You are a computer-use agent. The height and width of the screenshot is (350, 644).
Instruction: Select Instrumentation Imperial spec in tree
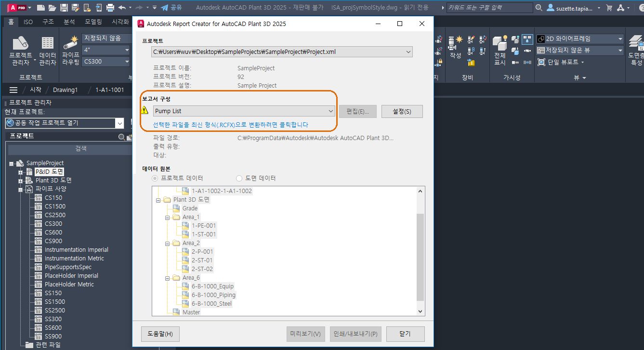[77, 250]
